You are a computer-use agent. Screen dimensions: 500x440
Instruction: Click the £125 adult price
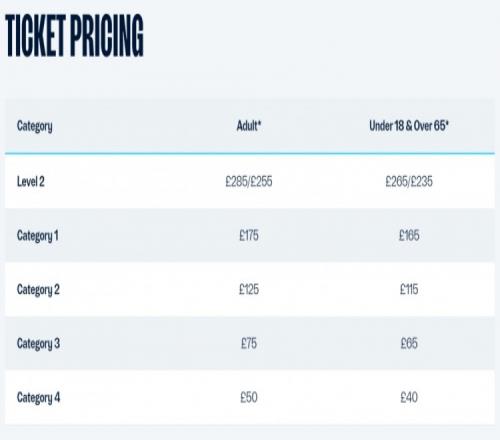point(249,289)
